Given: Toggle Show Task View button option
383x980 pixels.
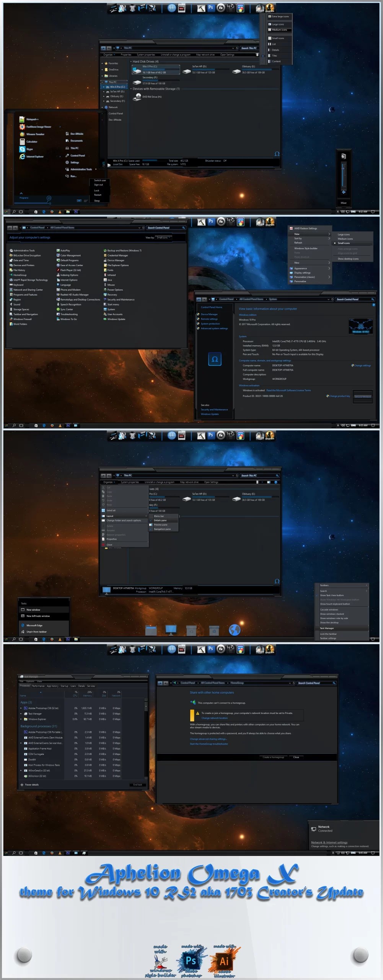Looking at the screenshot, I should pyautogui.click(x=332, y=595).
